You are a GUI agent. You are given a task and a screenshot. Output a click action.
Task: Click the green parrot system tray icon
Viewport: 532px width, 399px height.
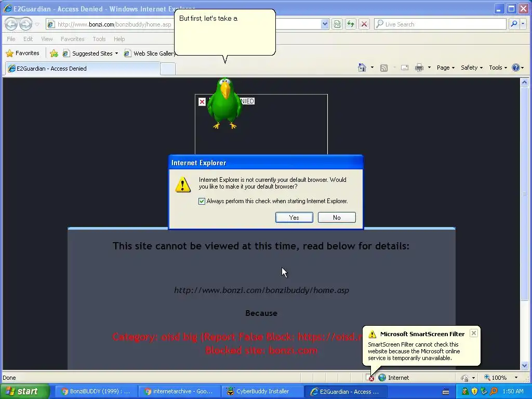pos(465,392)
